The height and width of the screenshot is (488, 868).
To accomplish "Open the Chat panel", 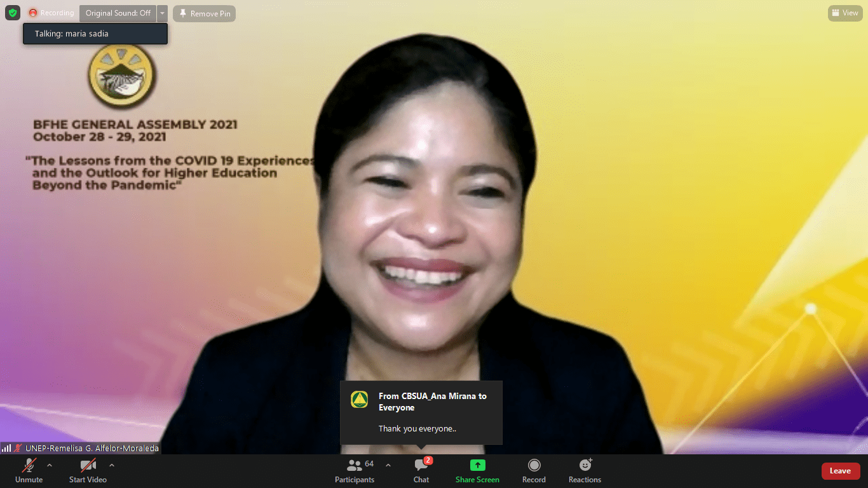I will click(x=421, y=470).
